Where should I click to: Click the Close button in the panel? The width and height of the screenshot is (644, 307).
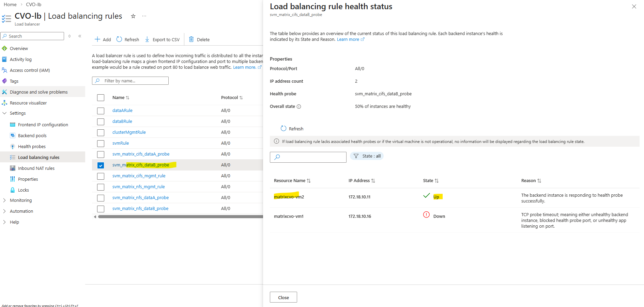(x=283, y=297)
